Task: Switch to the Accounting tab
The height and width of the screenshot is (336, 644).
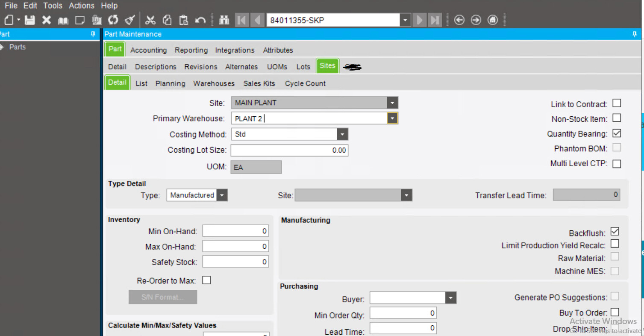Action: (x=148, y=50)
